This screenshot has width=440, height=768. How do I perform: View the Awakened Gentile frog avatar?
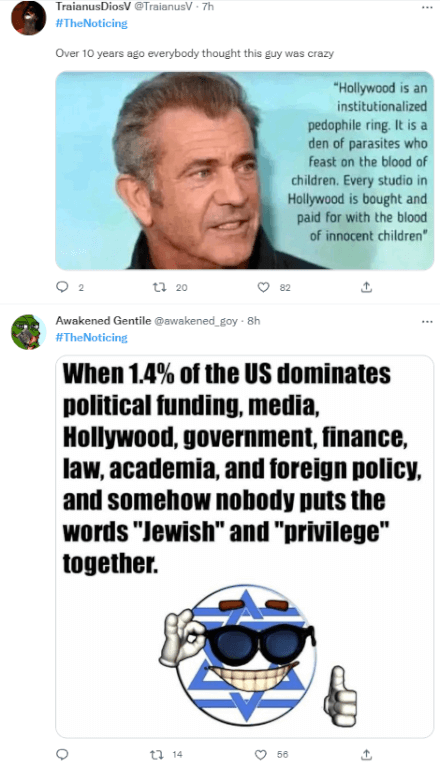tap(28, 332)
